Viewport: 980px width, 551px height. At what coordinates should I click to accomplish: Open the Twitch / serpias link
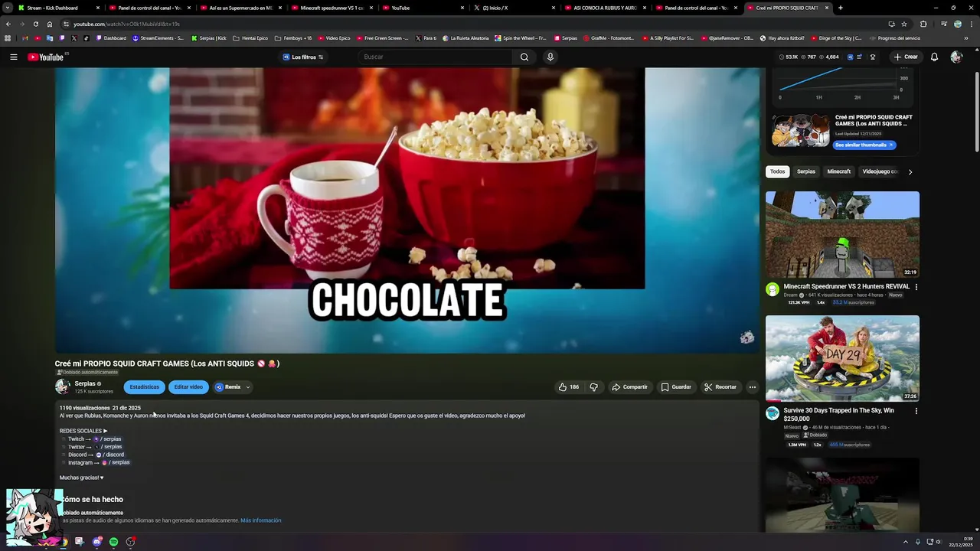click(108, 439)
